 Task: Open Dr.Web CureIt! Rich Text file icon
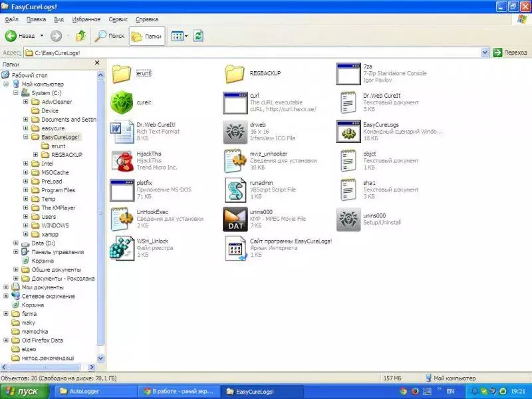tap(122, 132)
